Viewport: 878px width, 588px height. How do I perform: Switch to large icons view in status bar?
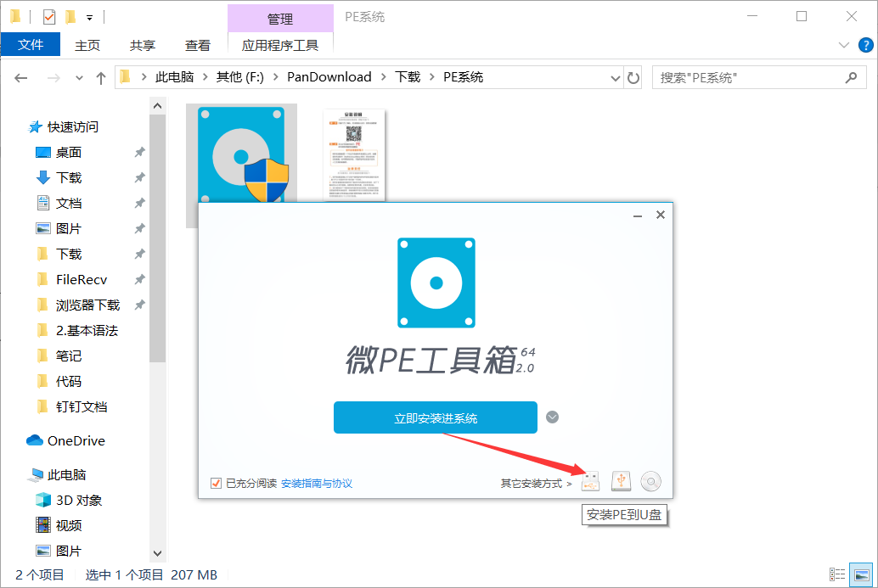pyautogui.click(x=861, y=574)
